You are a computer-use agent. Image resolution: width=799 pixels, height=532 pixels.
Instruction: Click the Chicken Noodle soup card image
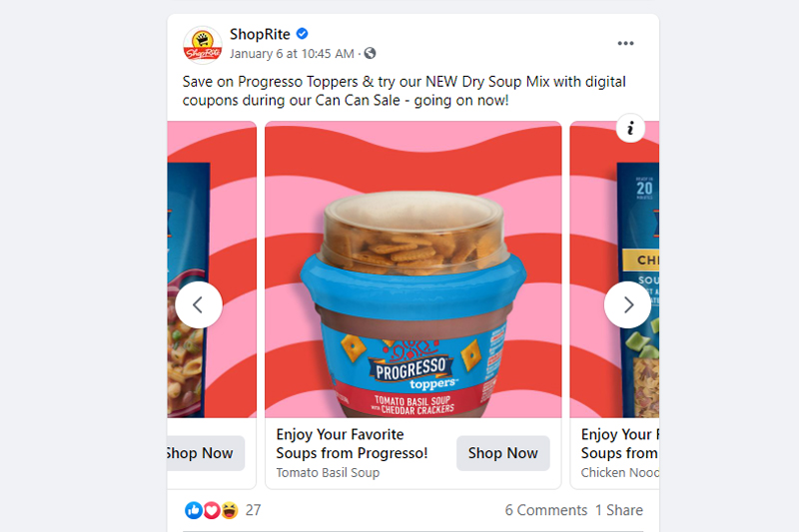tap(614, 269)
